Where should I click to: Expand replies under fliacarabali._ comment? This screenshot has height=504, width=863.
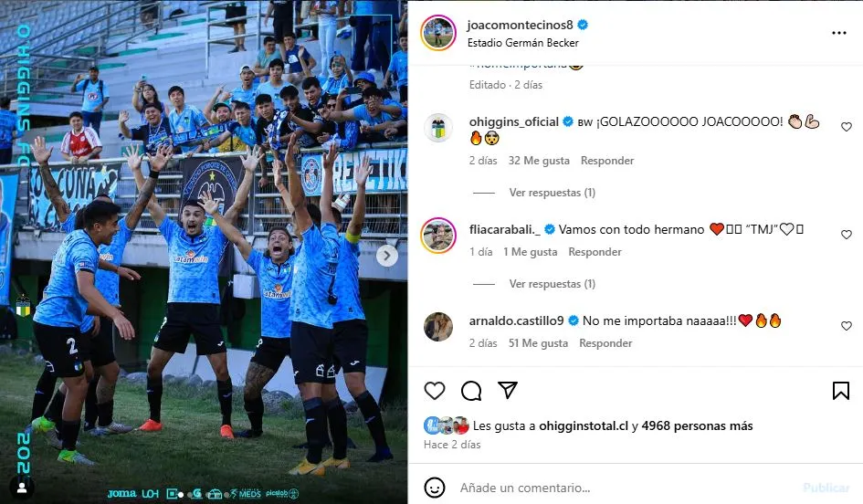pos(552,284)
